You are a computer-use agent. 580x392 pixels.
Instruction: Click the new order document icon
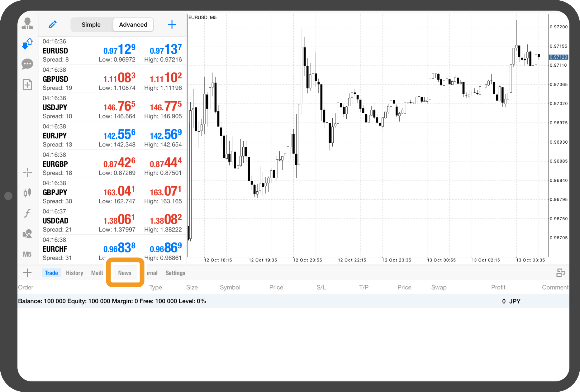(27, 84)
